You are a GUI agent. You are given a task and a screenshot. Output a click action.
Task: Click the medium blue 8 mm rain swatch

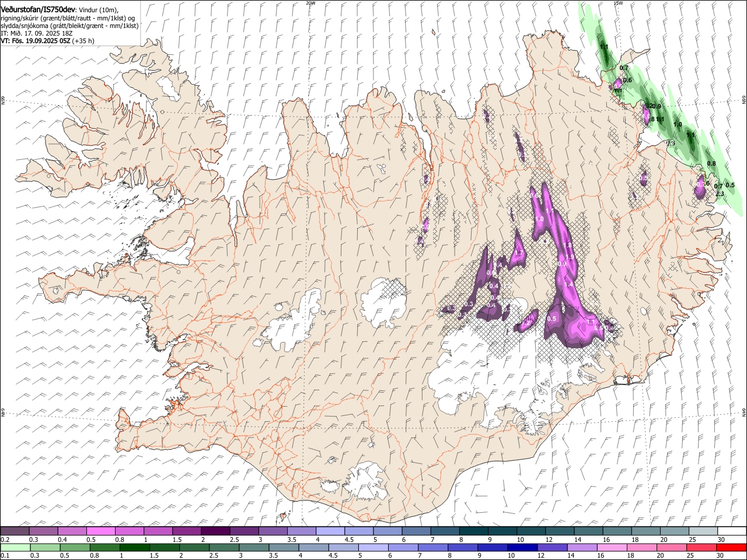click(x=462, y=548)
